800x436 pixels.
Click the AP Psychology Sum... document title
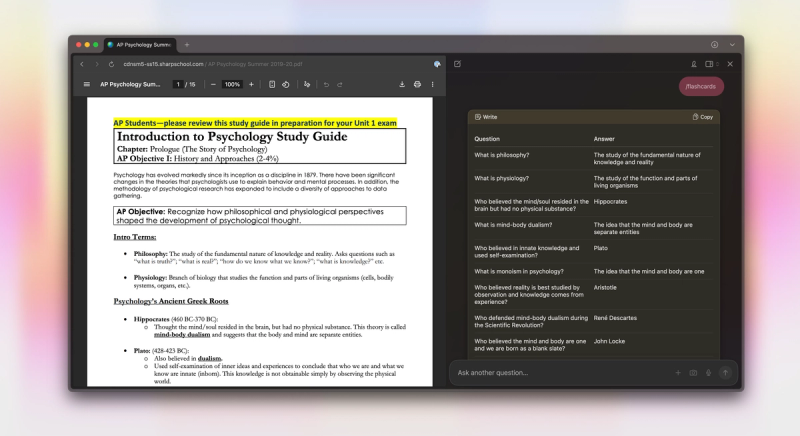coord(130,85)
